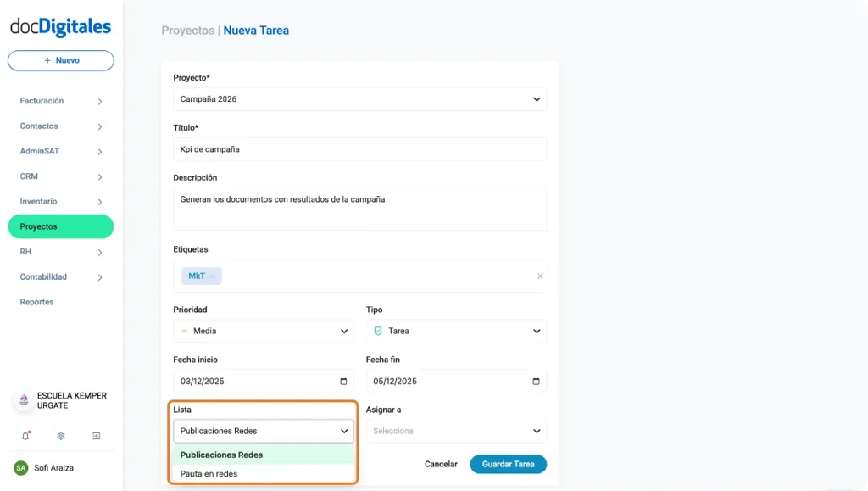Image resolution: width=868 pixels, height=491 pixels.
Task: Click the ESCUELA KEMPER URGATE avatar
Action: (x=23, y=399)
